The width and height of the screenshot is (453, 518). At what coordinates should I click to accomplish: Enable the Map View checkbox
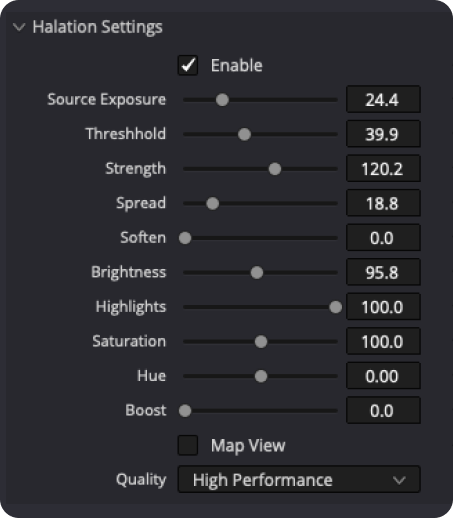(x=188, y=445)
